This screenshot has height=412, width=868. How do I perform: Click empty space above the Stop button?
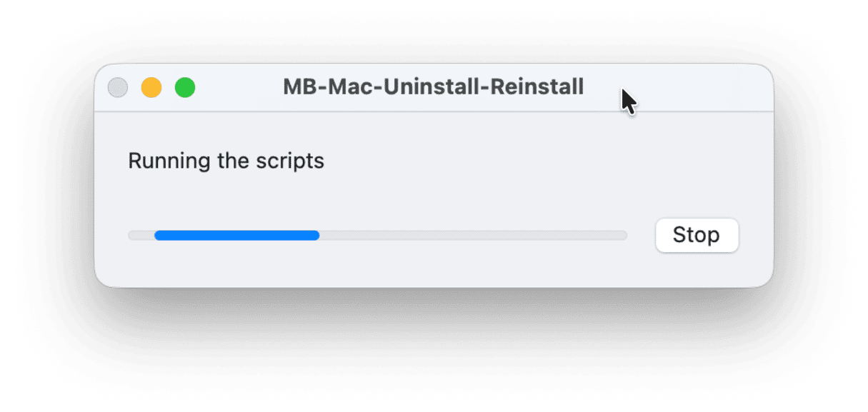click(697, 186)
